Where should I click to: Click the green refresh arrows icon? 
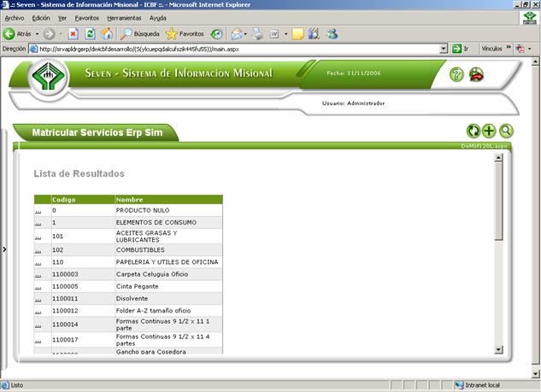473,131
